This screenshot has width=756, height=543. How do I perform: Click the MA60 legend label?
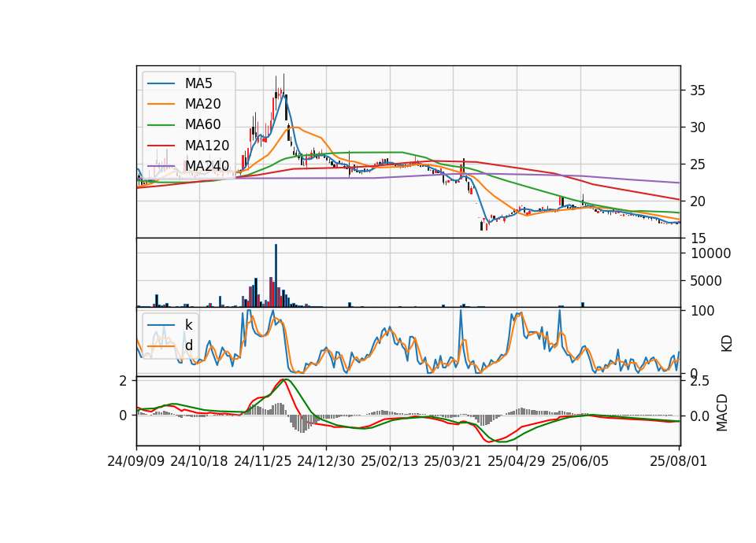tap(202, 125)
